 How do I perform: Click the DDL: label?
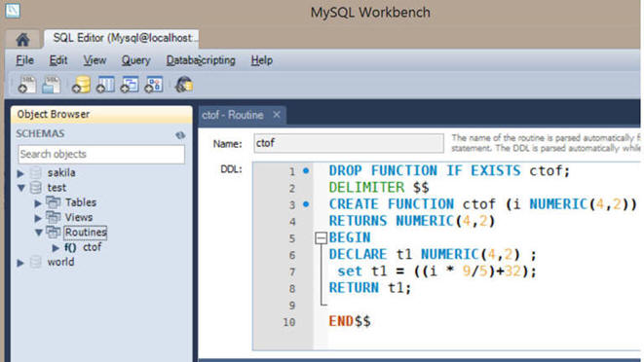point(231,169)
